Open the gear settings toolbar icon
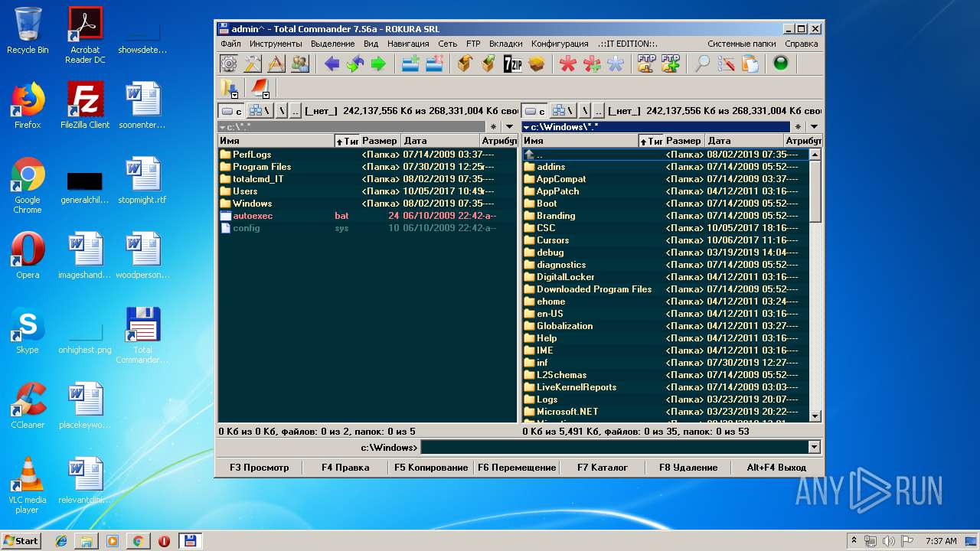This screenshot has width=980, height=551. pos(229,64)
